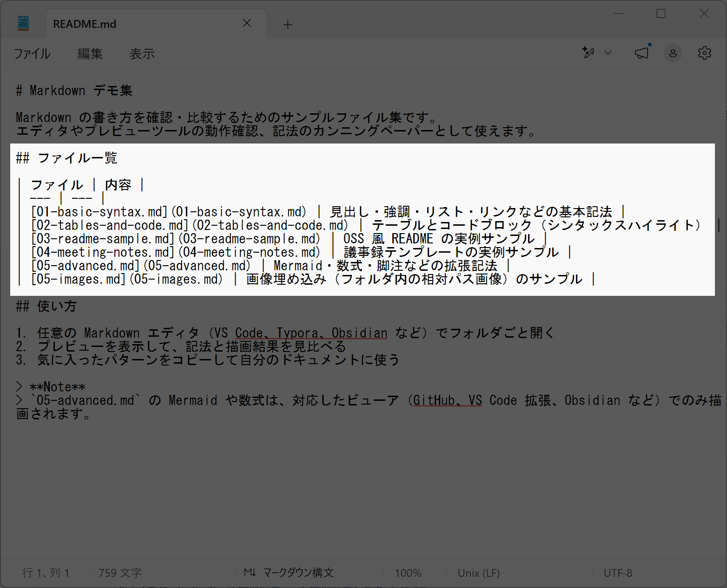Image resolution: width=727 pixels, height=588 pixels.
Task: Toggle the マークダウン構文 view in status bar
Action: coord(289,573)
